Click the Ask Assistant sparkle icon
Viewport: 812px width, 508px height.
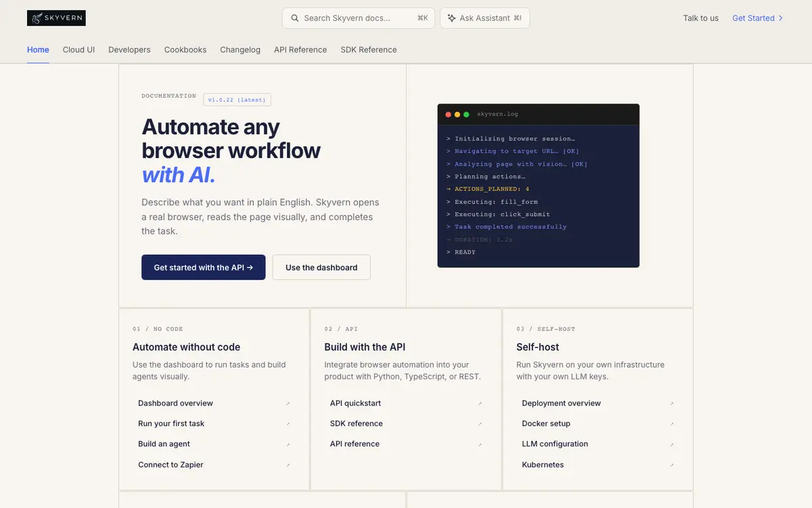coord(452,18)
